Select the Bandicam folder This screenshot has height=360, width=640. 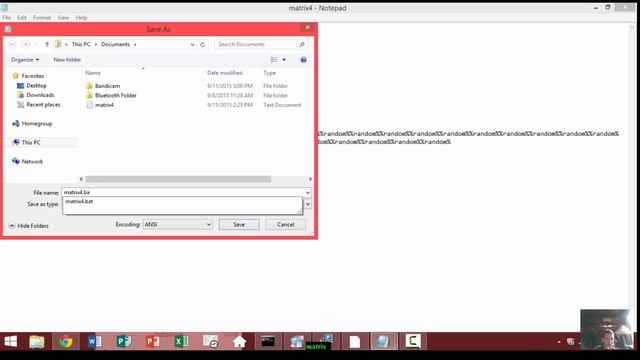click(x=107, y=86)
